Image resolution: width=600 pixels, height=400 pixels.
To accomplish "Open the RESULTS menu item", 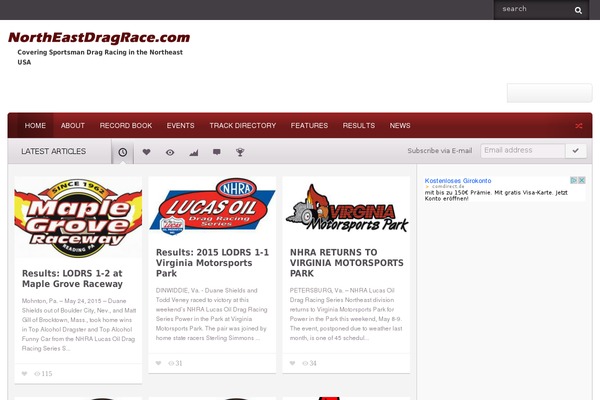I will [359, 126].
